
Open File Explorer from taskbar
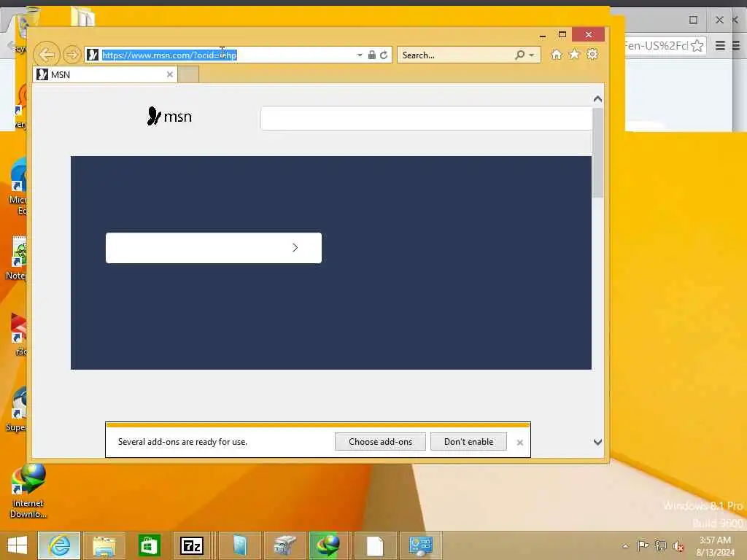[x=104, y=545]
